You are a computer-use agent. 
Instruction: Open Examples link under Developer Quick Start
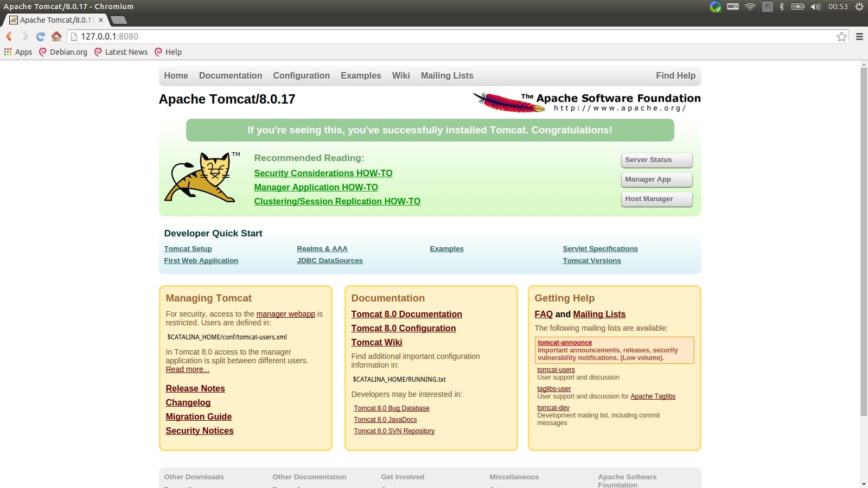(x=446, y=249)
